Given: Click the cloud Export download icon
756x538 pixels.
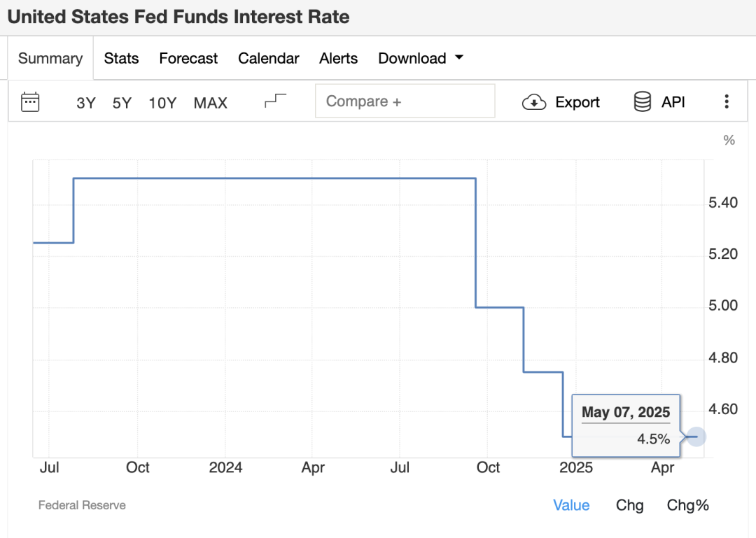Looking at the screenshot, I should (x=534, y=102).
